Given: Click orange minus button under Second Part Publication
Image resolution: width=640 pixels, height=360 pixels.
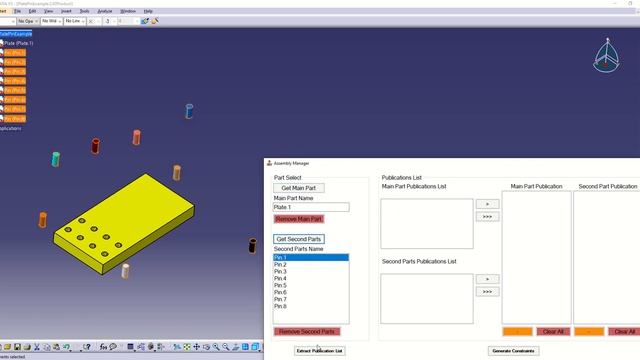Looking at the screenshot, I should pyautogui.click(x=589, y=331).
